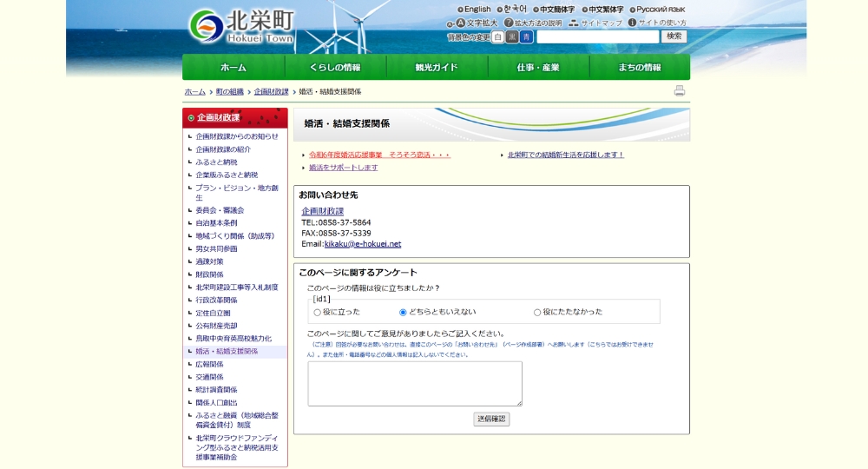Open the 仕事・産業 navigation menu
Viewport: 868px width, 469px height.
[x=538, y=68]
